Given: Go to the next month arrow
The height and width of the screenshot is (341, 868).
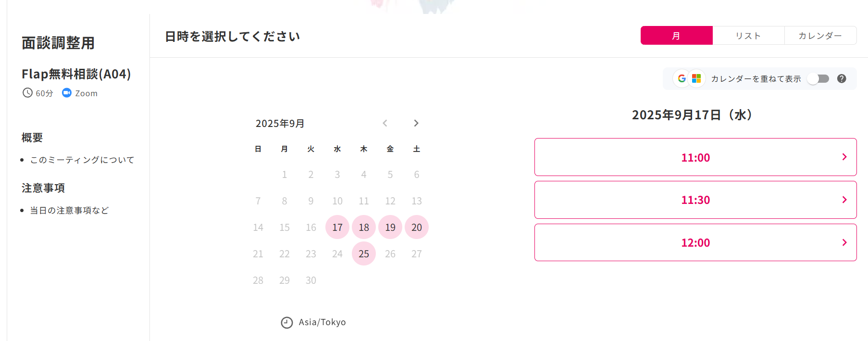Looking at the screenshot, I should 416,123.
